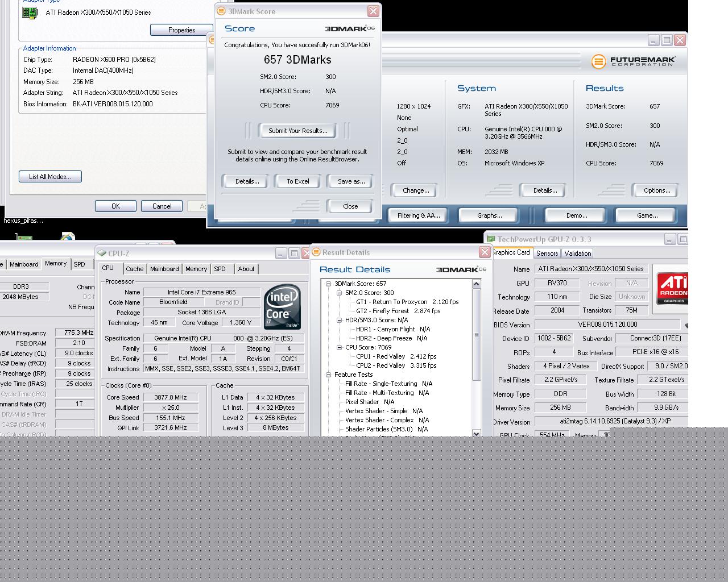This screenshot has height=582, width=728.
Task: Collapse the HDR/SM3.0 Score node
Action: 339,320
